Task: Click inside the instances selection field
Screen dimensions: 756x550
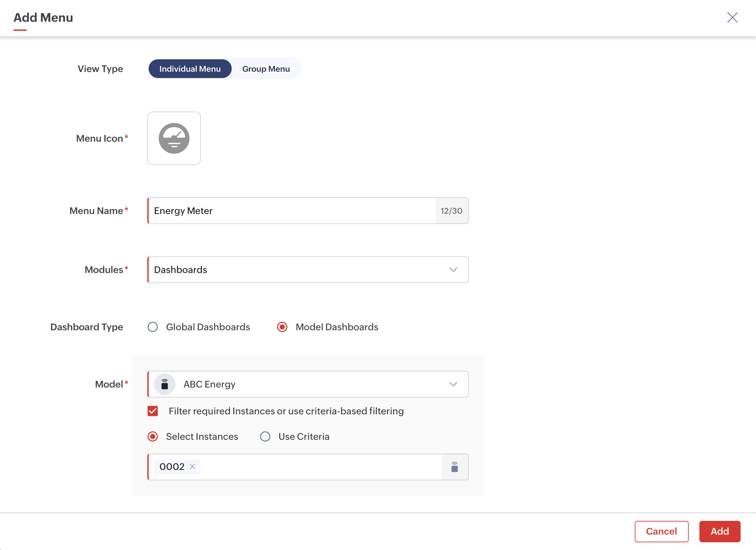Action: coord(318,467)
